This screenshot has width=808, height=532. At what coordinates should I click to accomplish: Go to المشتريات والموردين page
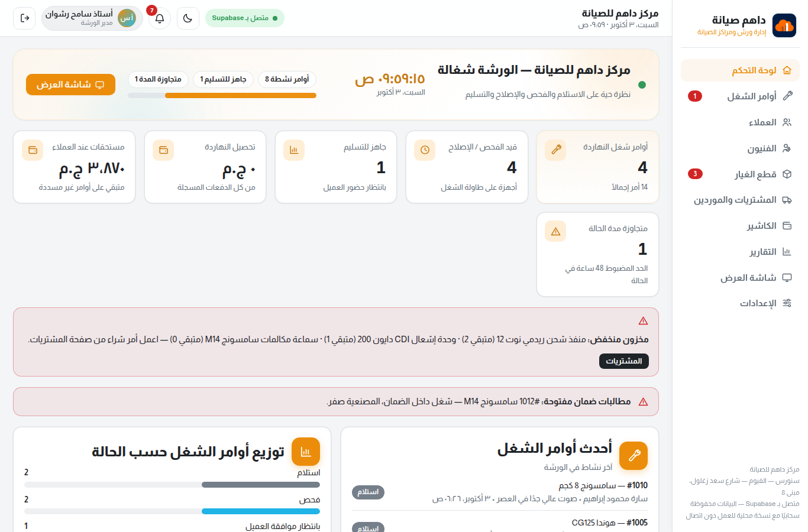click(x=740, y=200)
